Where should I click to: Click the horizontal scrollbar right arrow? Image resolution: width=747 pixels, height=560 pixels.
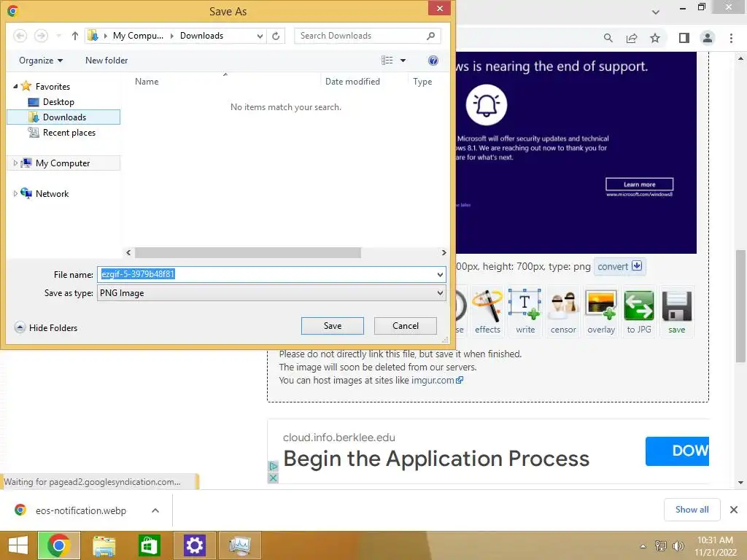444,253
